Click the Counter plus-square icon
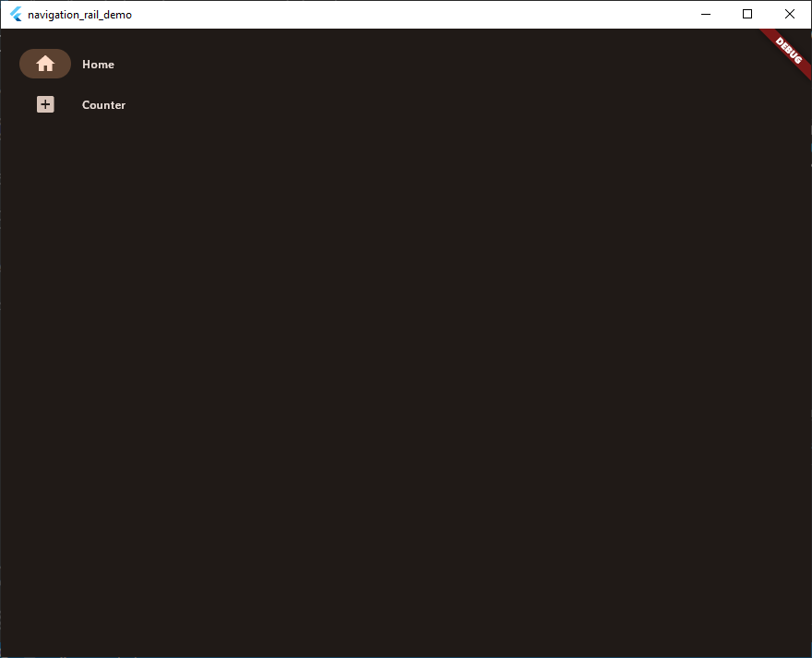Viewport: 812px width, 658px height. pos(45,104)
